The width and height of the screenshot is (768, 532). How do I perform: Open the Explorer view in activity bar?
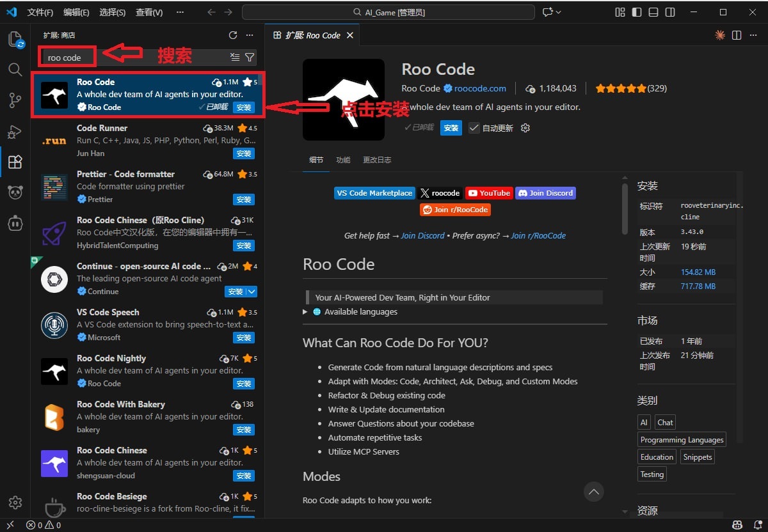coord(15,40)
